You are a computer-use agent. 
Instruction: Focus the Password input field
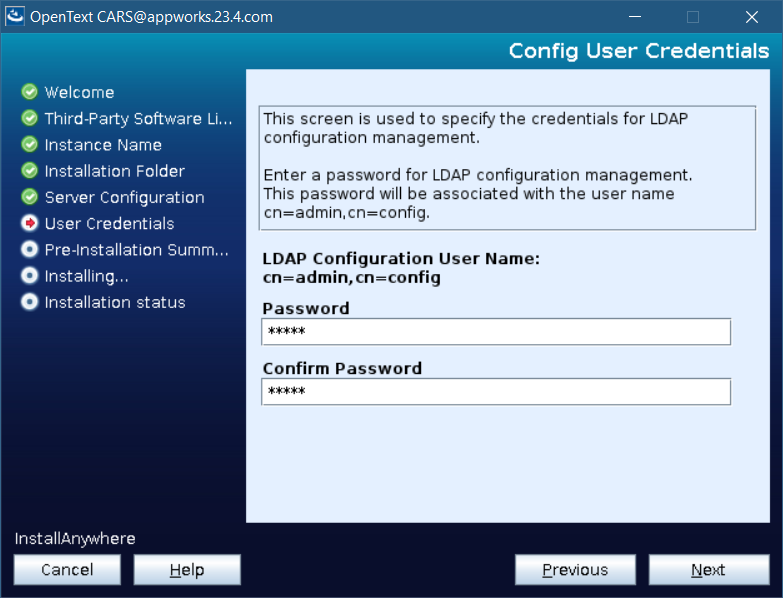pos(496,331)
